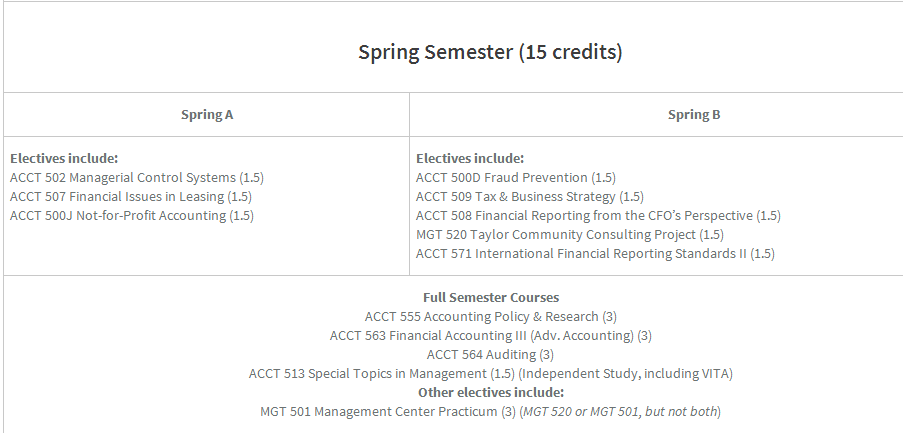Click the Spring Semester (15 credits) heading
The image size is (903, 433).
(490, 52)
